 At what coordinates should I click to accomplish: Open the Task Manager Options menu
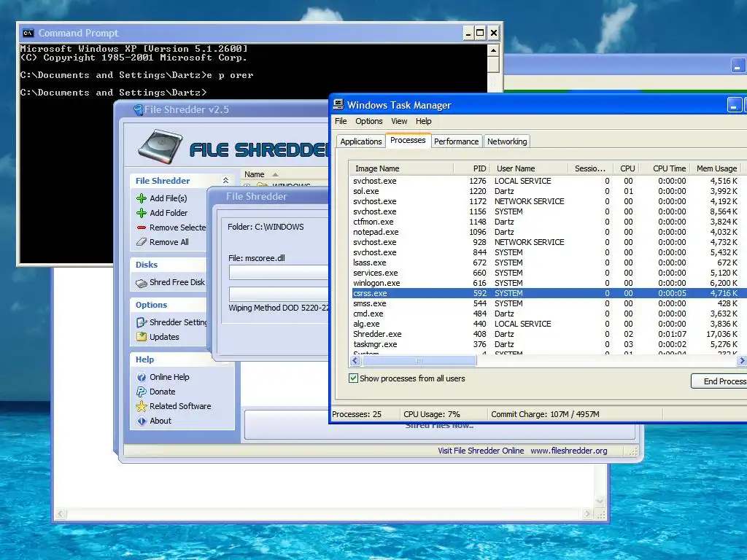coord(368,121)
